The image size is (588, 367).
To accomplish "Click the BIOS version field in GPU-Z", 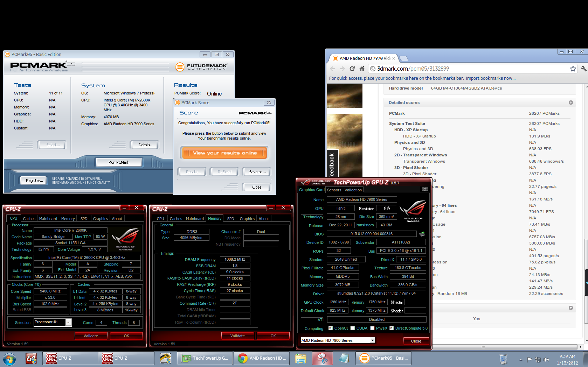I will point(371,234).
